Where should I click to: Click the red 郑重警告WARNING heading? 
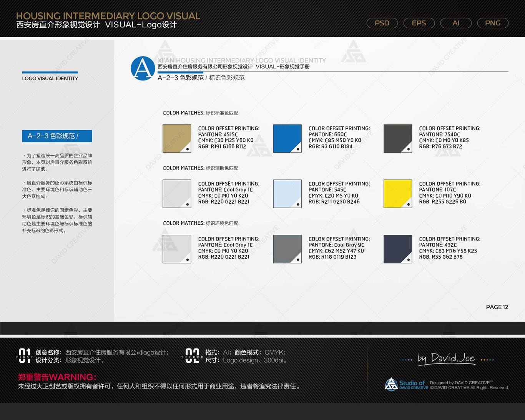[57, 377]
